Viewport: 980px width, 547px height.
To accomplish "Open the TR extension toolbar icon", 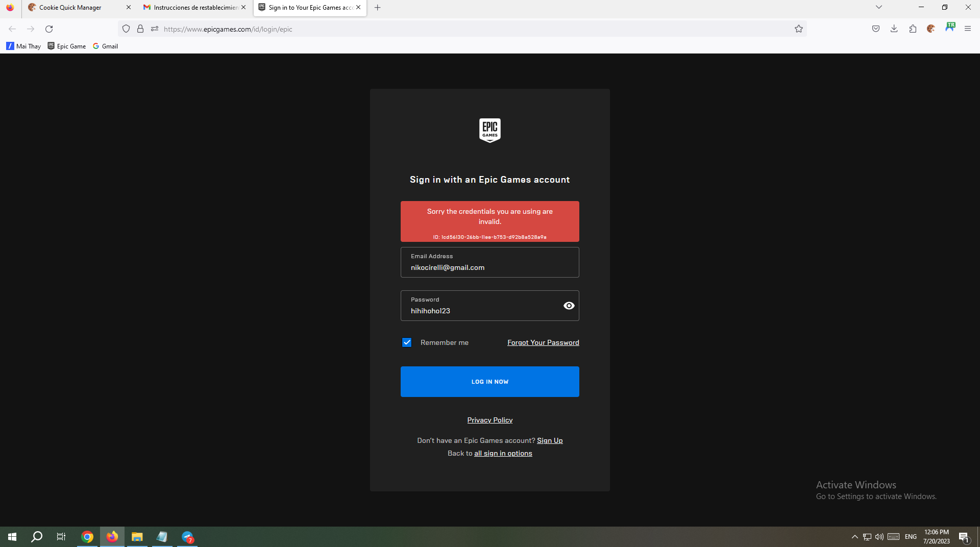I will tap(950, 28).
